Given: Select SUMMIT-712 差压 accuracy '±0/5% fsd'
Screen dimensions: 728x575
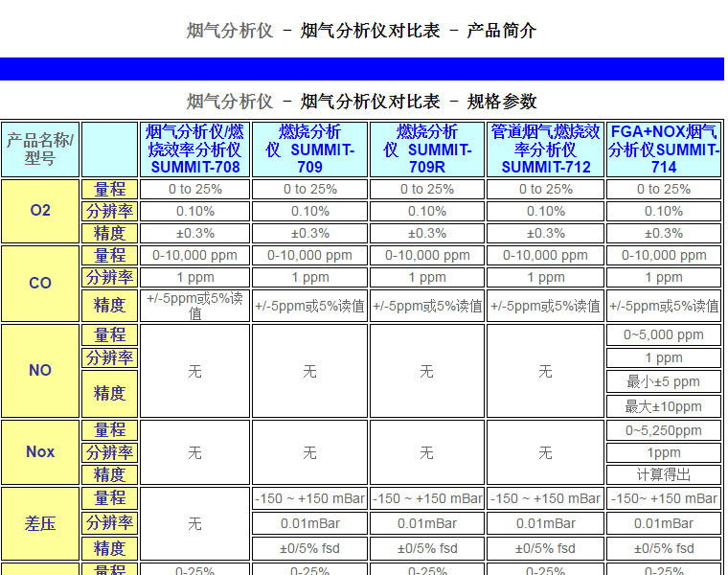Looking at the screenshot, I should point(546,548).
